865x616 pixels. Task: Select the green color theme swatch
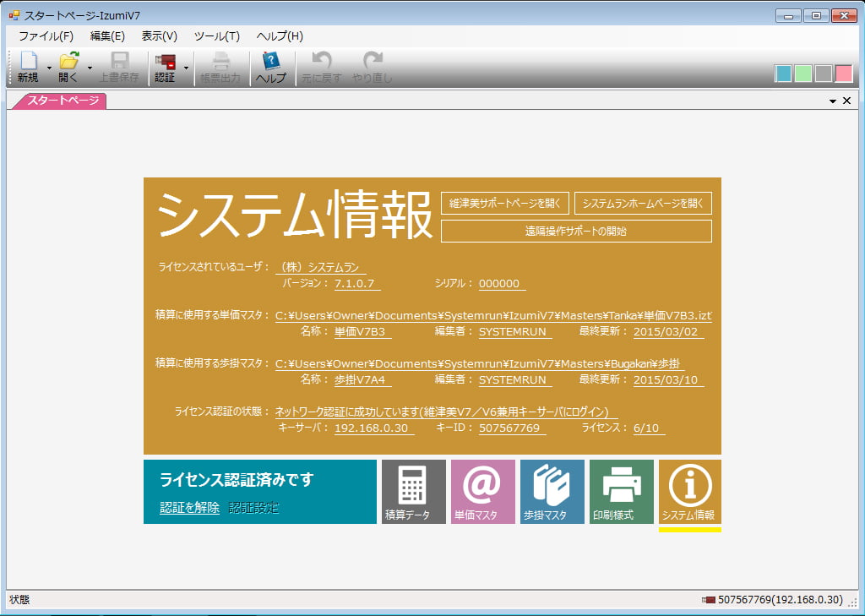[803, 74]
